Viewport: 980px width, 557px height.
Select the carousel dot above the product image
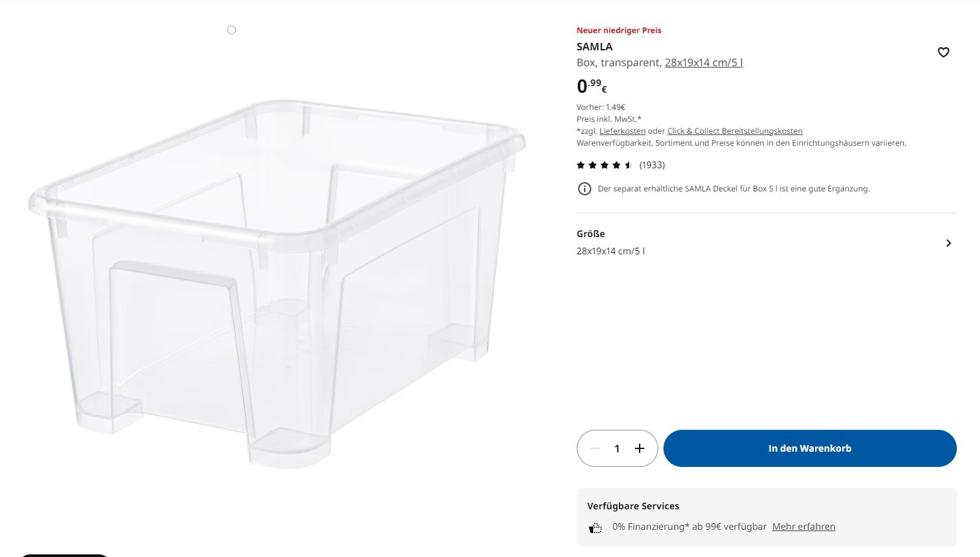231,29
